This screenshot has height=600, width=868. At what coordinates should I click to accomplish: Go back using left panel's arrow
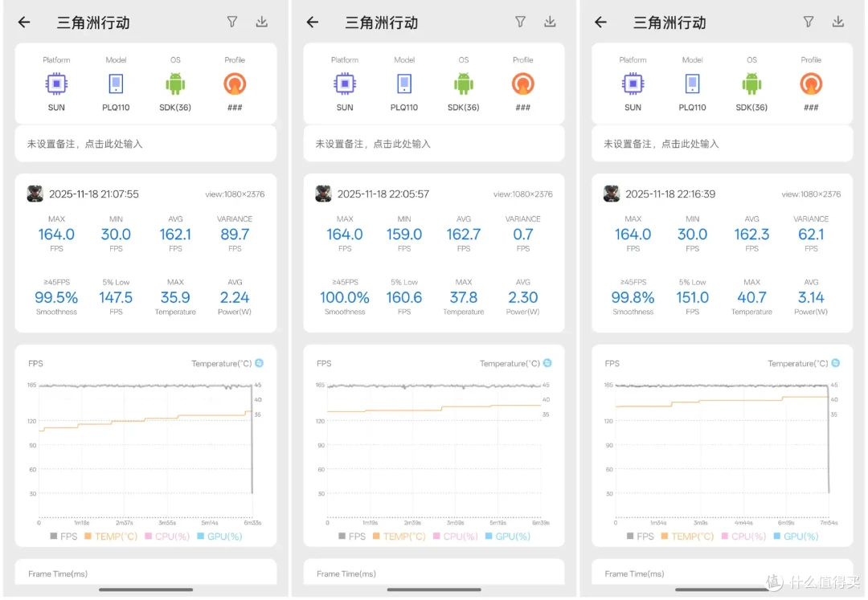[24, 22]
